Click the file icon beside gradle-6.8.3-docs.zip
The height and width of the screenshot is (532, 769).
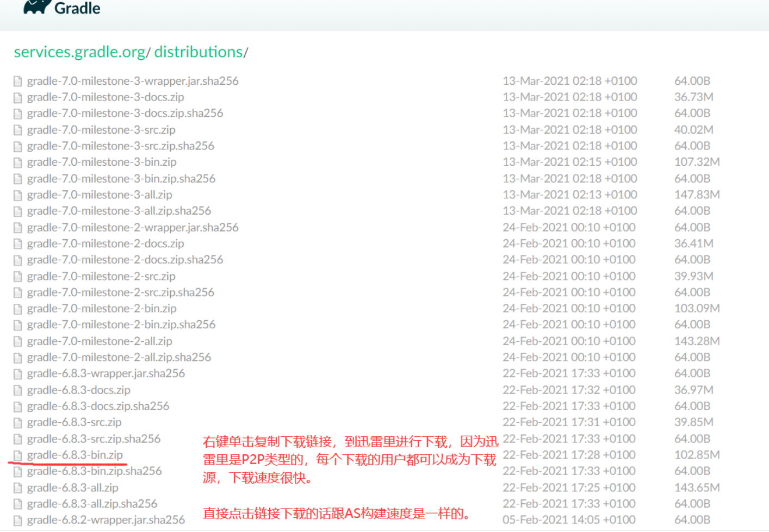coord(17,390)
